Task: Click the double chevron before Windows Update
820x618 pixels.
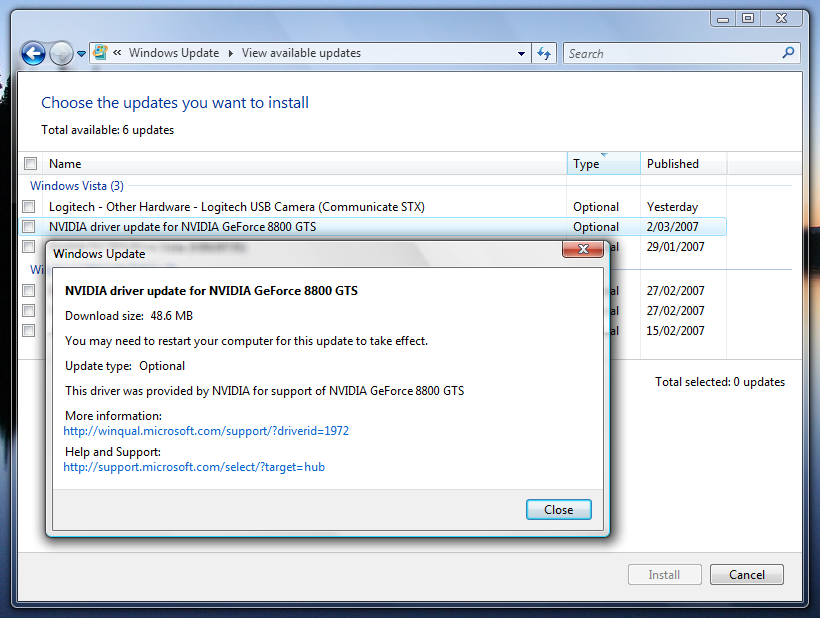Action: click(x=117, y=53)
